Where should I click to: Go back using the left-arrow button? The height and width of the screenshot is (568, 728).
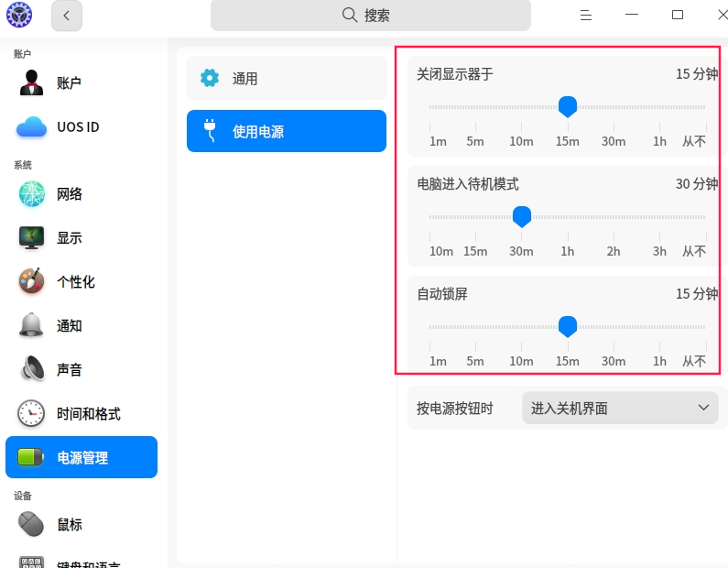pyautogui.click(x=67, y=16)
